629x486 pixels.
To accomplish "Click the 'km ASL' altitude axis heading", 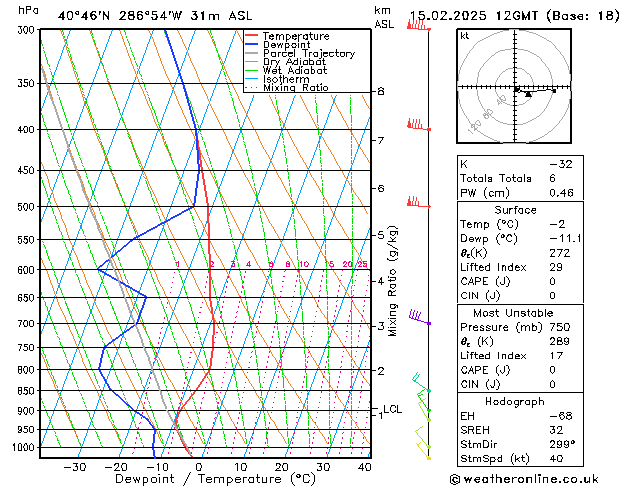I will (384, 17).
